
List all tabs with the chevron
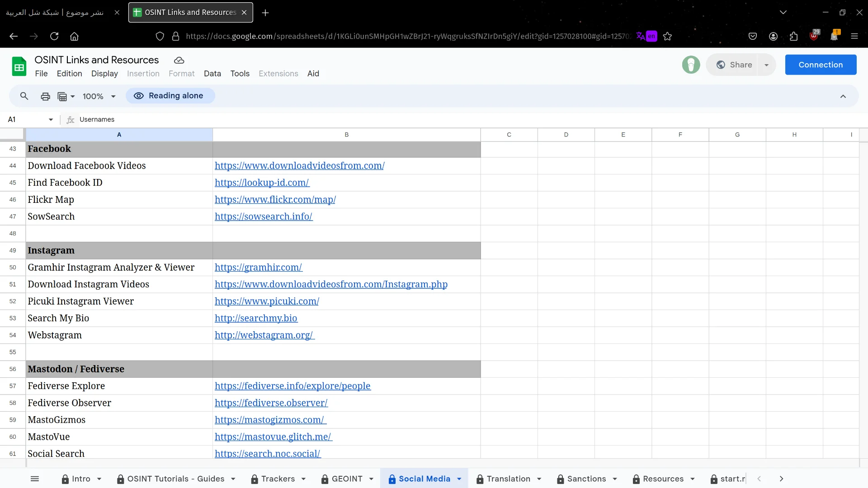[783, 12]
